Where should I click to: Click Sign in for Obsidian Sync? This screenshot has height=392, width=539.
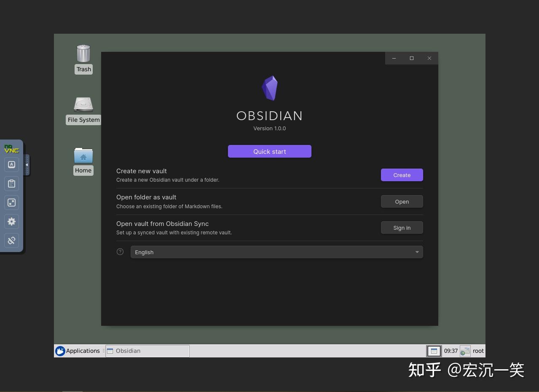click(401, 227)
